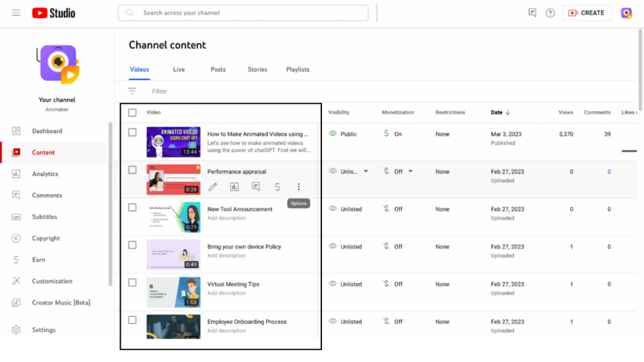
Task: Check the box for Performance appraisal video
Action: (132, 170)
